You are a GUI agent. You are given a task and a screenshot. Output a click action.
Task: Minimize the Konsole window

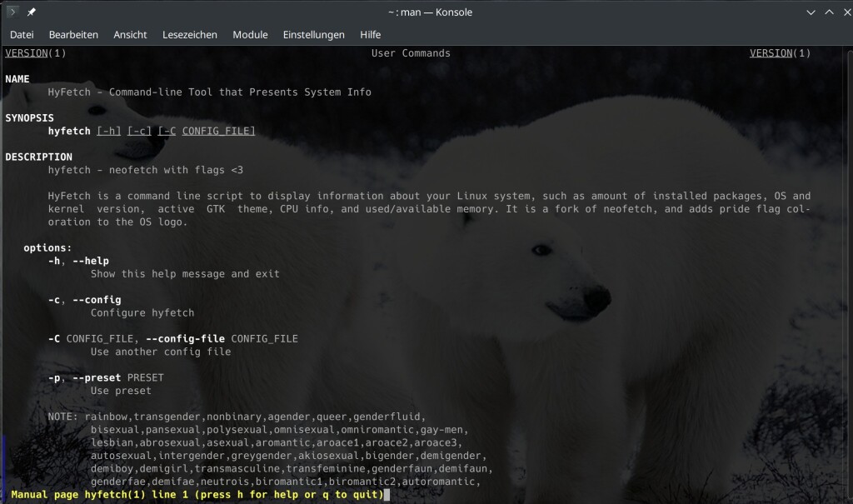point(811,12)
